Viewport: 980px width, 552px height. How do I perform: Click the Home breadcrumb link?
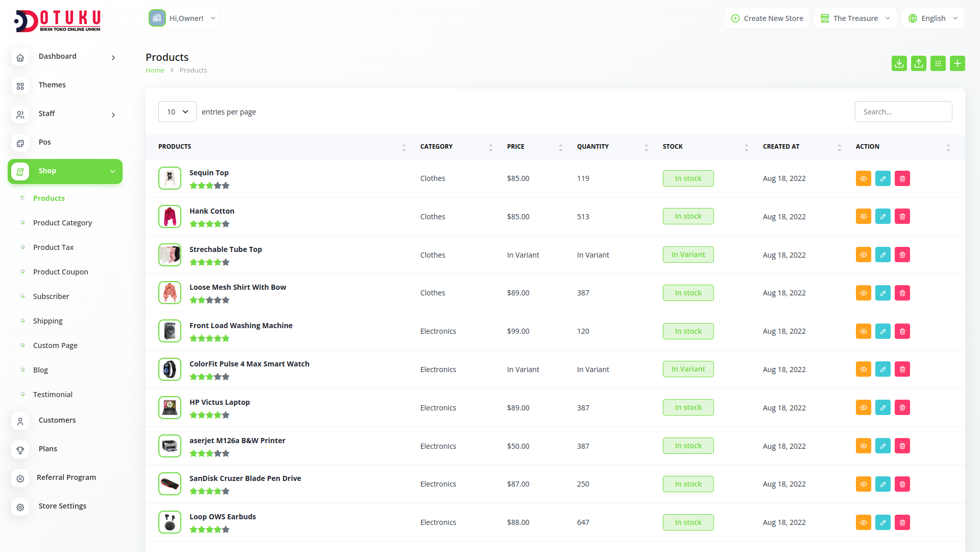coord(155,71)
